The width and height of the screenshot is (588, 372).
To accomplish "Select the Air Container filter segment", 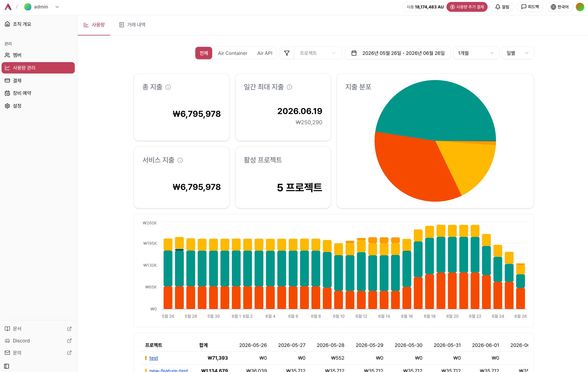I will pyautogui.click(x=233, y=53).
